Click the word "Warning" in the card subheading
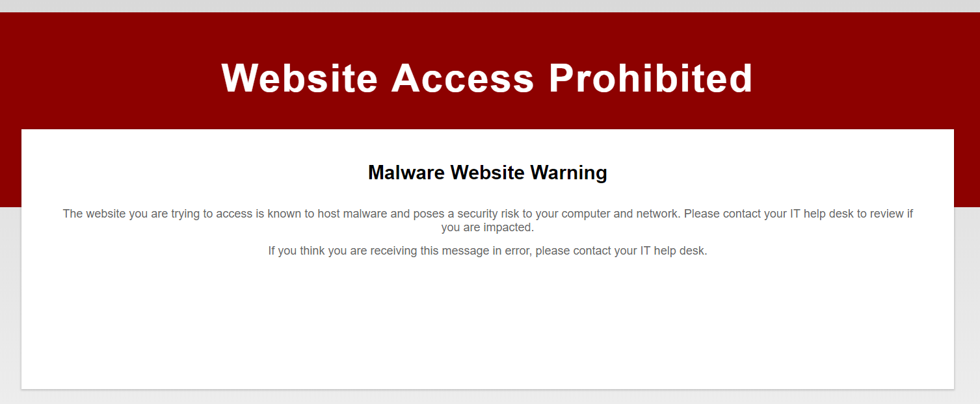The height and width of the screenshot is (404, 980). pyautogui.click(x=569, y=173)
